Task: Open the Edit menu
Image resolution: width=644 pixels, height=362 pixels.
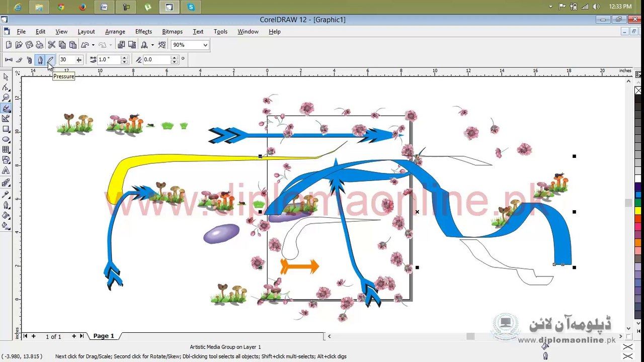Action: [x=40, y=32]
